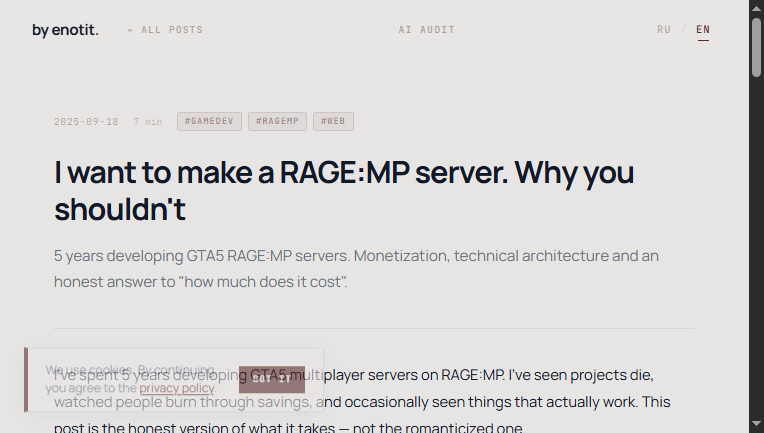Grab the vertical scrollbar thumb
This screenshot has width=764, height=433.
coord(756,45)
